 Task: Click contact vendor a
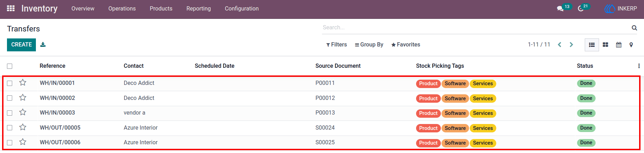(x=135, y=113)
